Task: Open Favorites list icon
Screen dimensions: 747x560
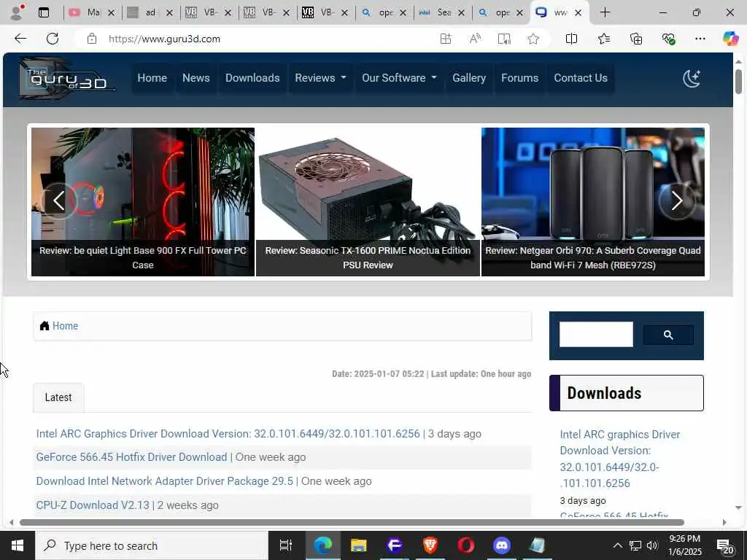Action: [x=603, y=39]
